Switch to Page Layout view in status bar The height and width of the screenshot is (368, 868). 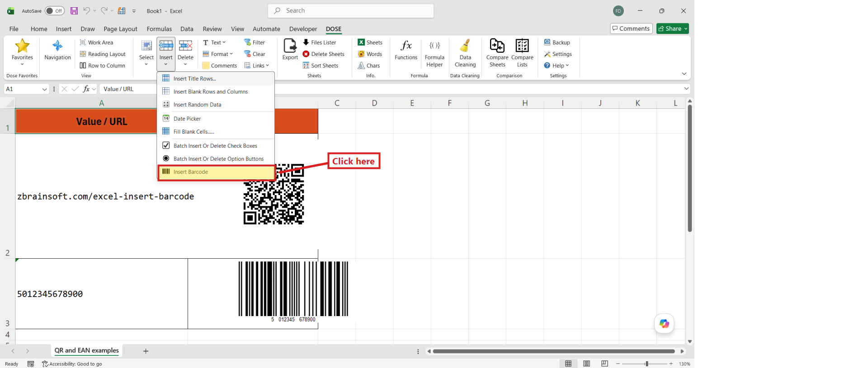[586, 363]
